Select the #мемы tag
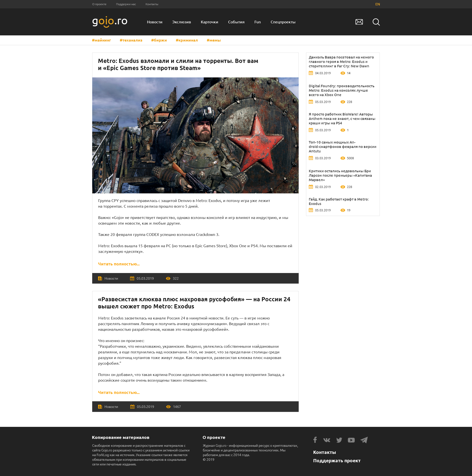Image resolution: width=472 pixels, height=476 pixels. coord(213,40)
